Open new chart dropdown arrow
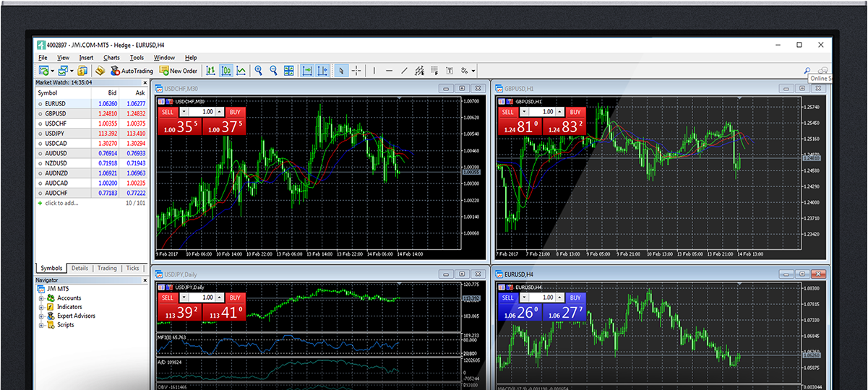This screenshot has width=868, height=390. coord(53,71)
